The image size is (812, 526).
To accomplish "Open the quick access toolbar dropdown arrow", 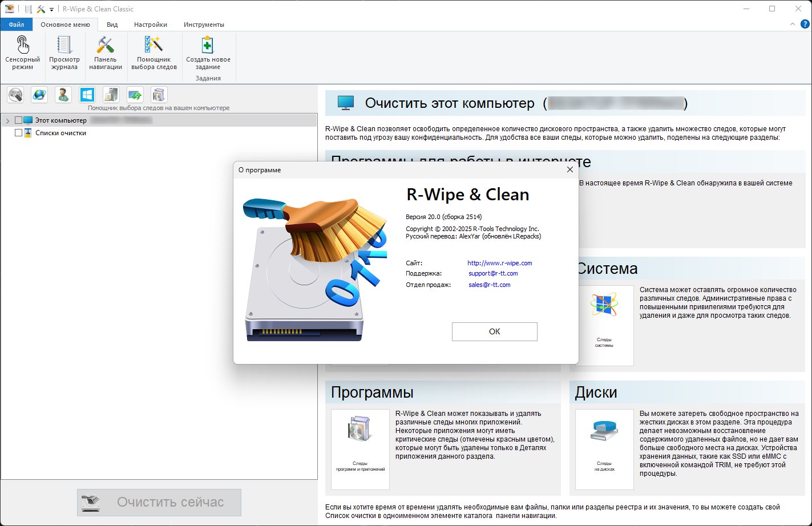I will click(51, 9).
